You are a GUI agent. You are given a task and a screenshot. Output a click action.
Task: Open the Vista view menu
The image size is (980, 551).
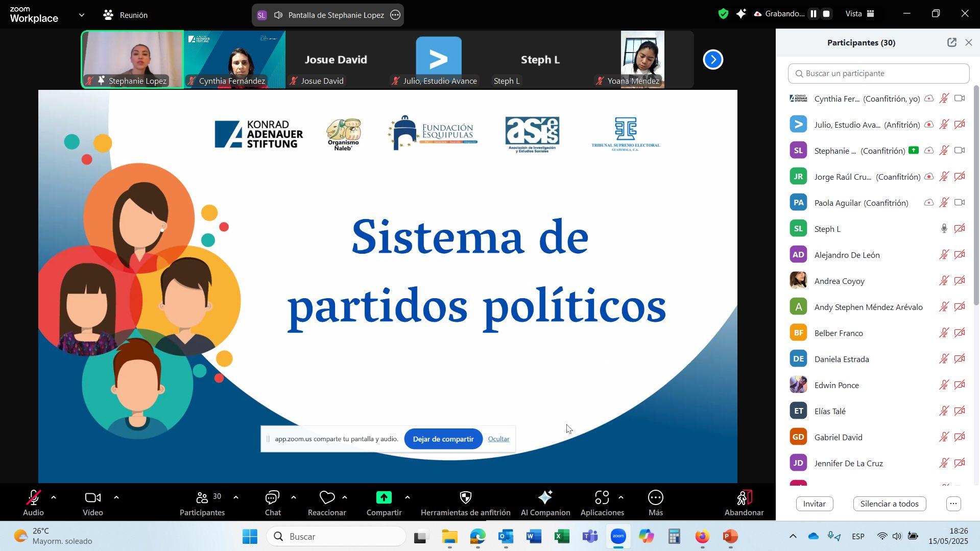[x=860, y=14]
